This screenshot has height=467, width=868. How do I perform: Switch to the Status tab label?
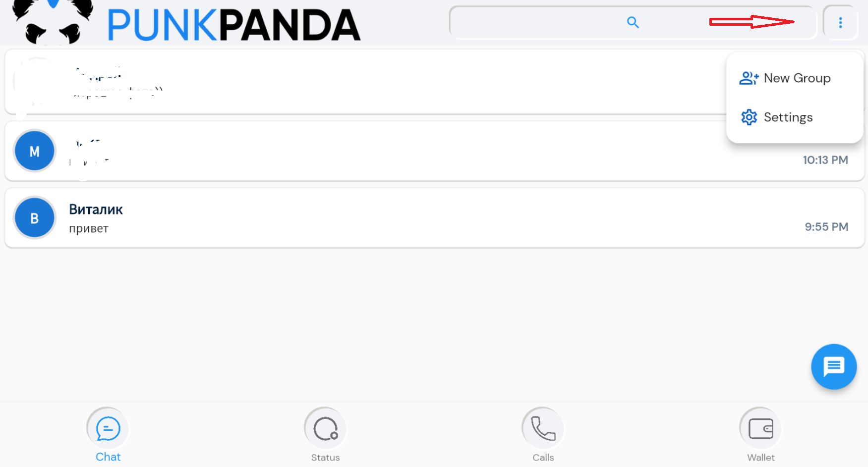tap(325, 457)
